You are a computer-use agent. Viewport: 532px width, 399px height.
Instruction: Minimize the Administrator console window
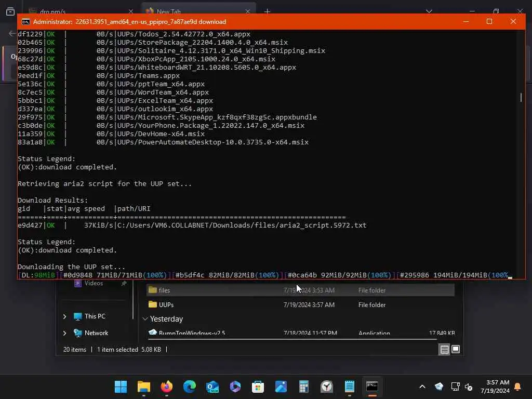tap(466, 21)
